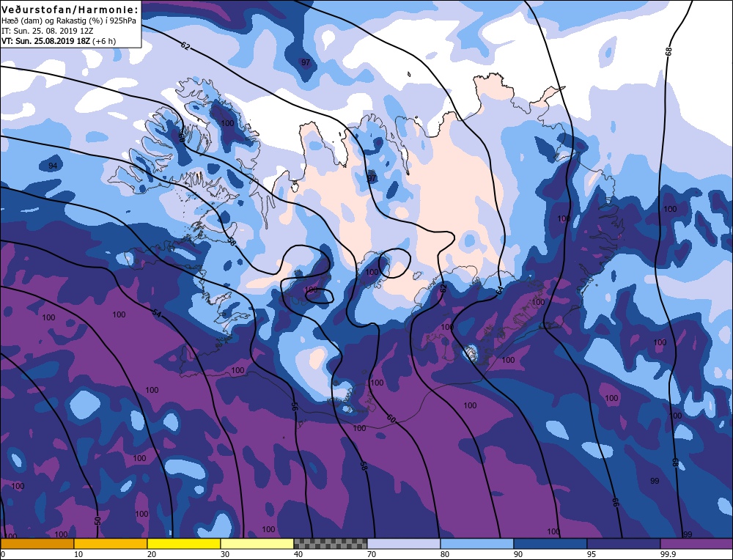The height and width of the screenshot is (560, 733).
Task: Pick the bright yellow 20–30 legend swatch
Action: tap(184, 543)
